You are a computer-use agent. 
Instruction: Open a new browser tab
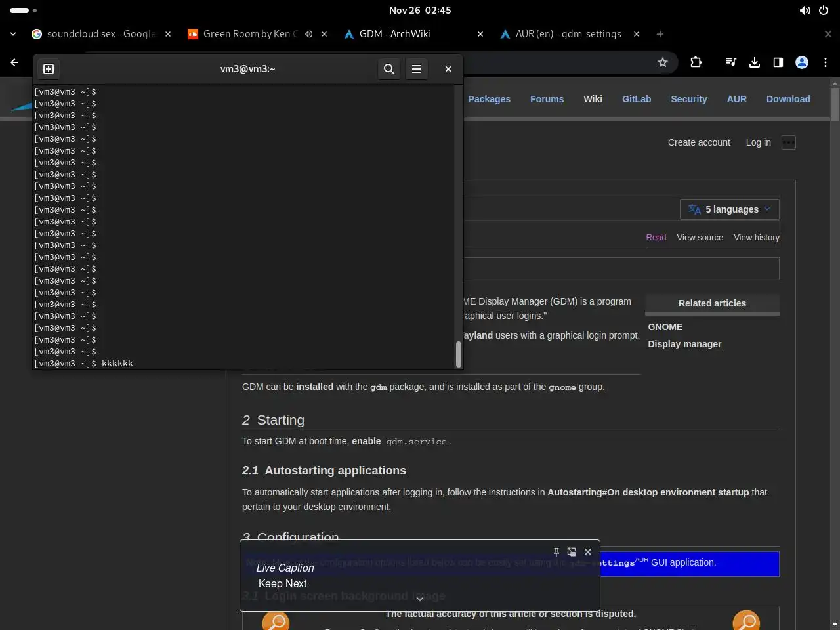[x=660, y=34]
